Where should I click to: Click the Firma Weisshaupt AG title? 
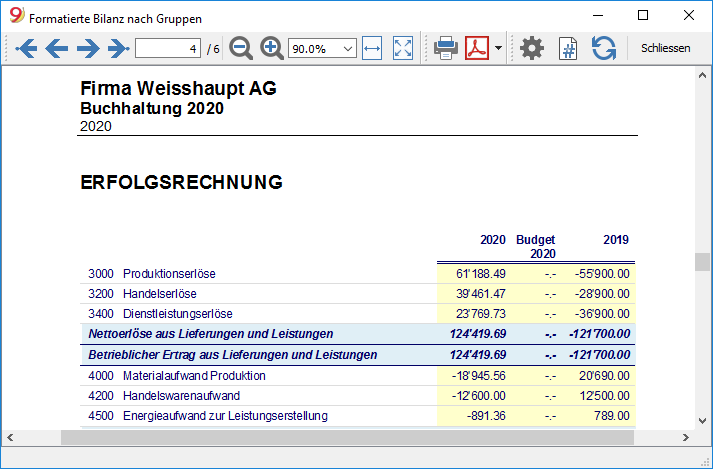coord(178,88)
